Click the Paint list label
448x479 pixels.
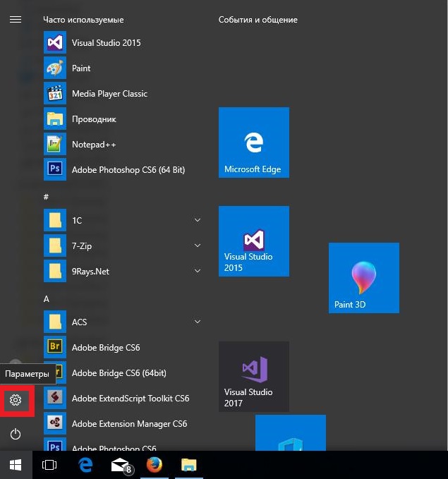(x=81, y=68)
